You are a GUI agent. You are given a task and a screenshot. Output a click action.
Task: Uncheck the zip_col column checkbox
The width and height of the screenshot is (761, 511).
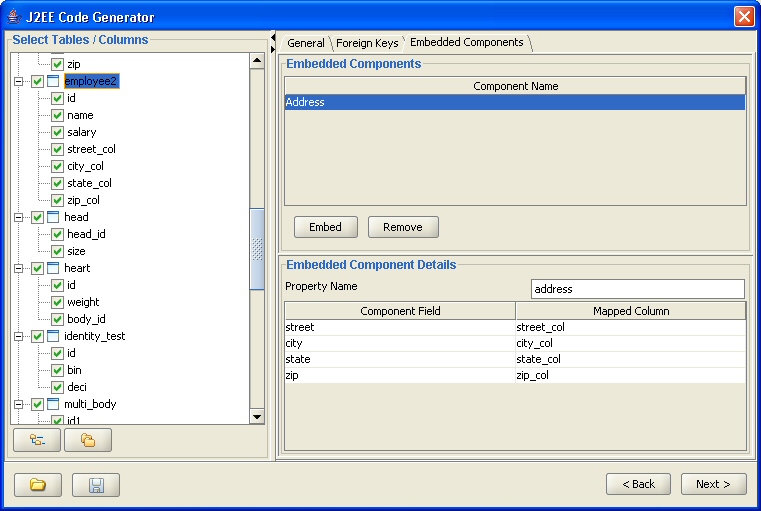[x=57, y=200]
